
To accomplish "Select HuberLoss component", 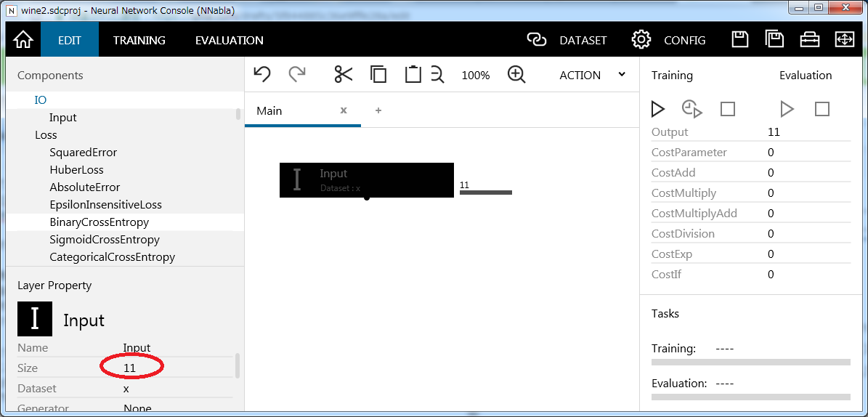I will tap(76, 169).
